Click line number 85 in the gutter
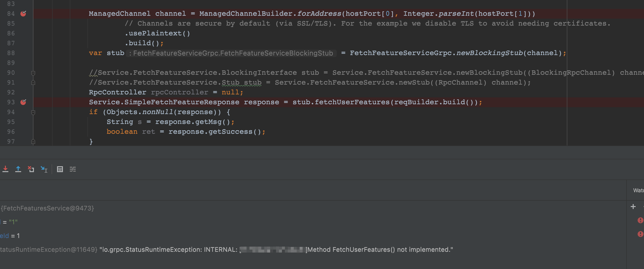 [x=11, y=23]
